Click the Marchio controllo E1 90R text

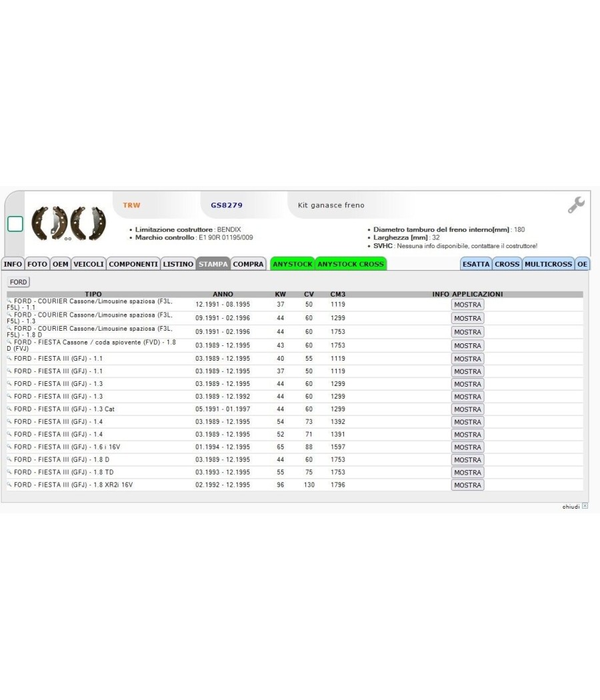pos(194,237)
